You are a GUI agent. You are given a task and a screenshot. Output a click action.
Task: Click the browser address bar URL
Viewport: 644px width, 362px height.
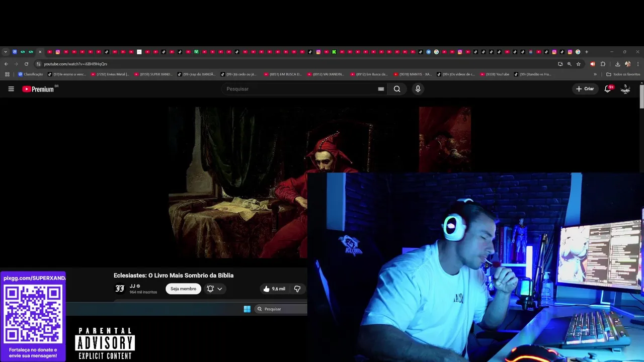tap(75, 64)
